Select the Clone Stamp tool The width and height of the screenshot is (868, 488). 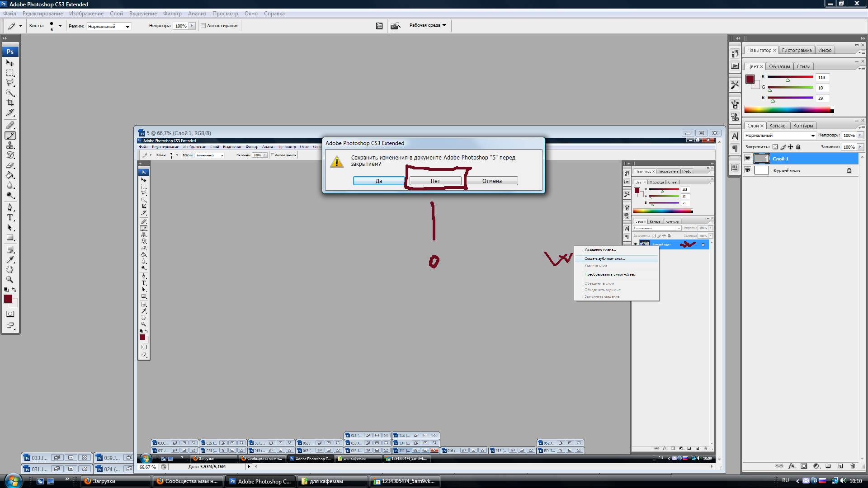click(10, 145)
